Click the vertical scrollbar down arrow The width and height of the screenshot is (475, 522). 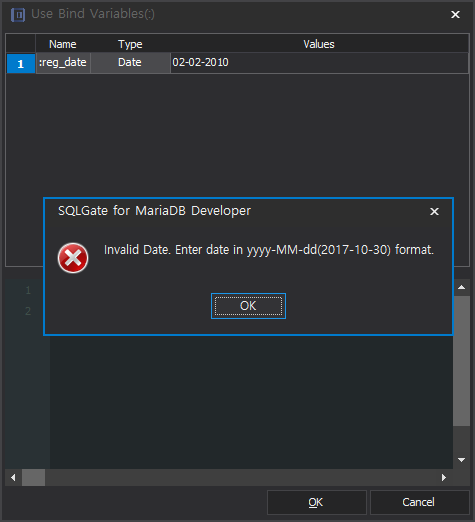461,460
